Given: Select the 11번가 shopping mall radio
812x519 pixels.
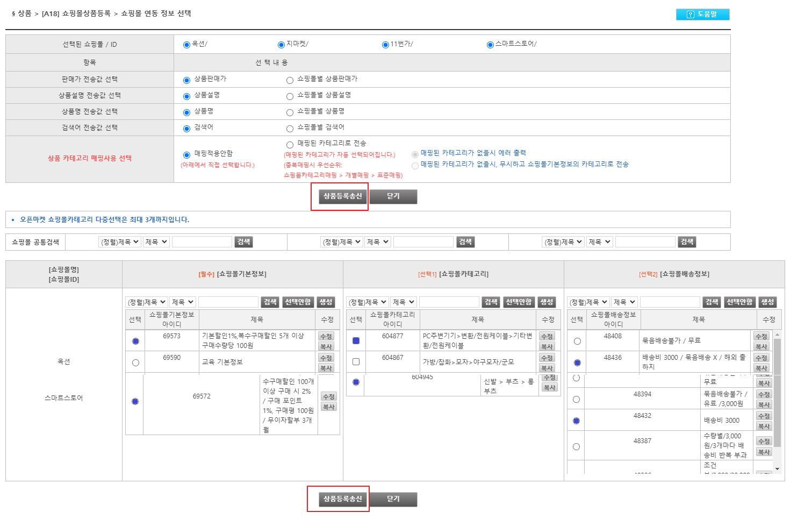Looking at the screenshot, I should [x=385, y=45].
